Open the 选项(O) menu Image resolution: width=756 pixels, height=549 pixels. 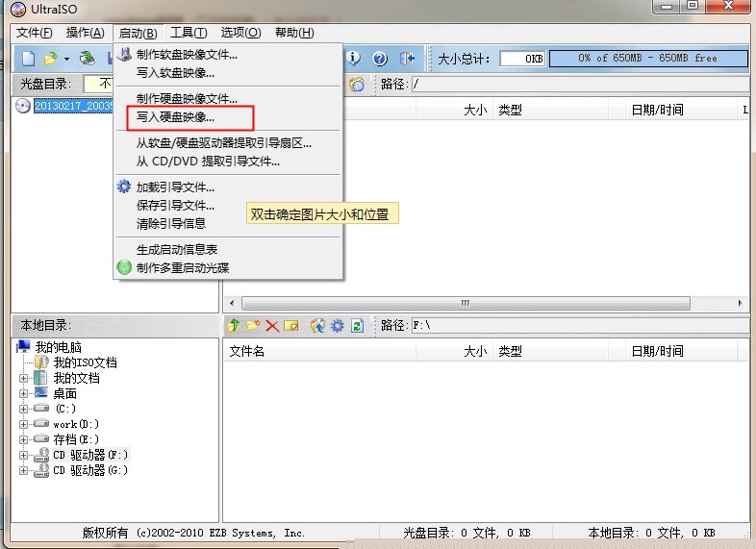point(240,33)
